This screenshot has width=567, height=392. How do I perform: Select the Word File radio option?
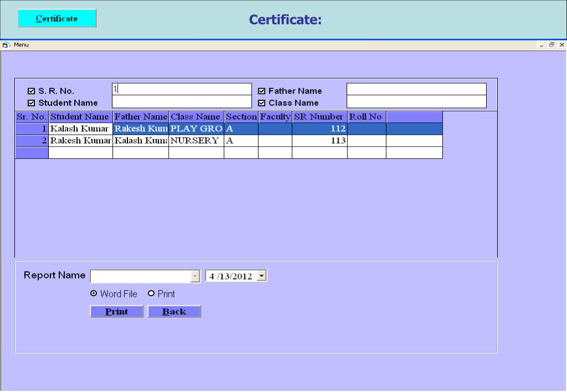click(94, 294)
